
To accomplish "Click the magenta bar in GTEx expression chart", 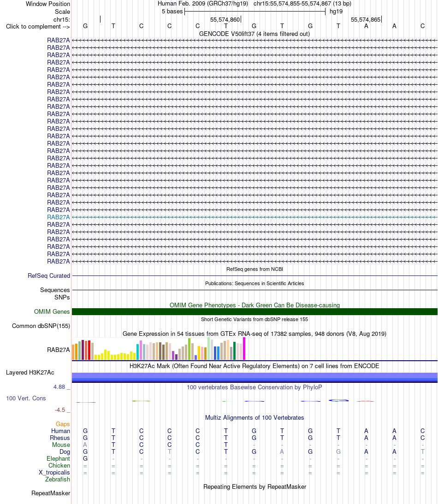I will [244, 348].
